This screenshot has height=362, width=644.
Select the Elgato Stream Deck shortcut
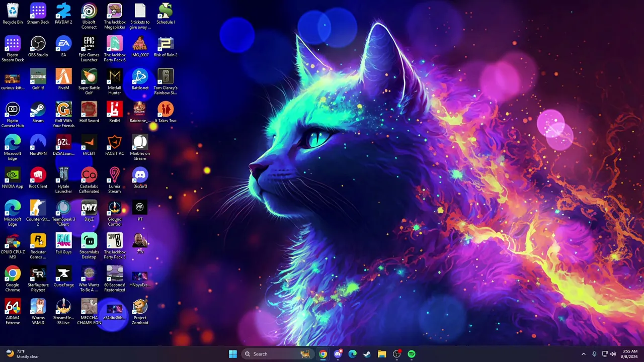coord(13,49)
